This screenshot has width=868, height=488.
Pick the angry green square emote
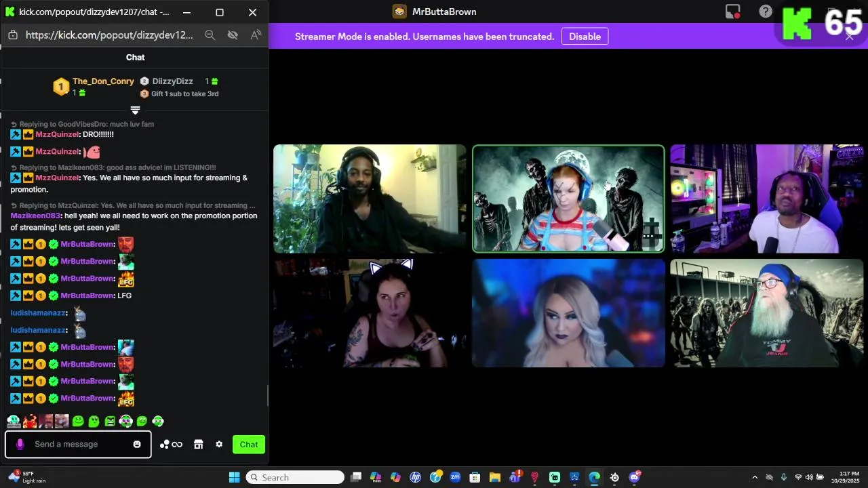tap(110, 422)
